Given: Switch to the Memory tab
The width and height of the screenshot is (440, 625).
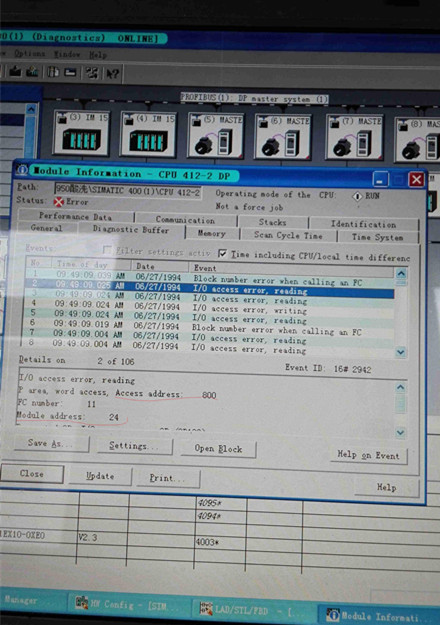Looking at the screenshot, I should click(x=212, y=234).
